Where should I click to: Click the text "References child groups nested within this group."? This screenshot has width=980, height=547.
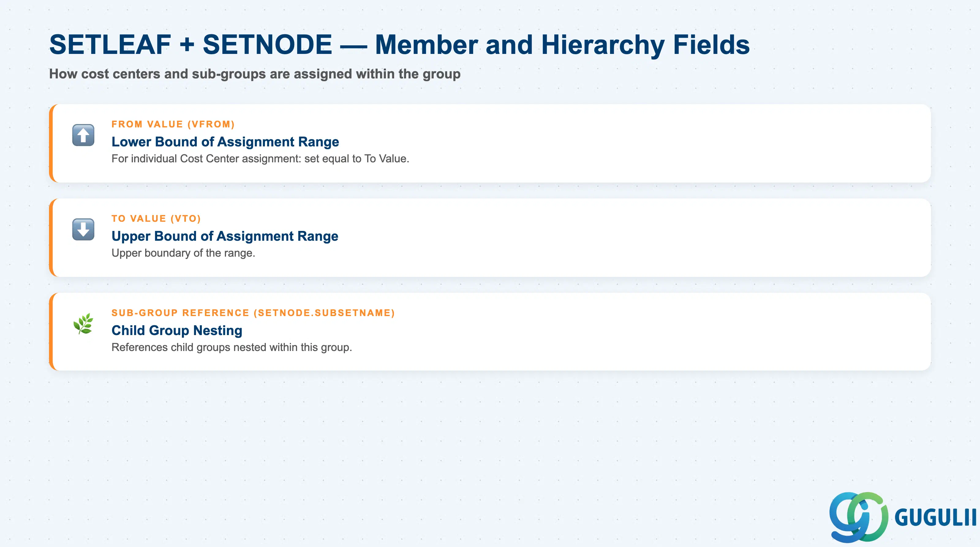coord(232,347)
